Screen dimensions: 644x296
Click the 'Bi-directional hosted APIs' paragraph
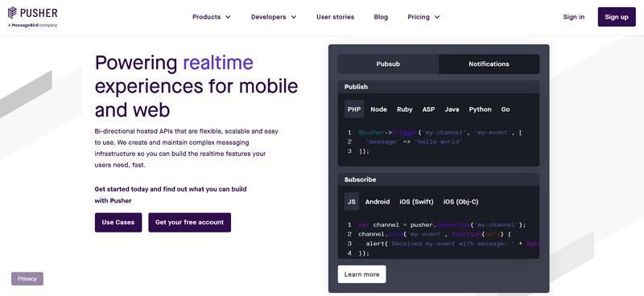point(187,148)
